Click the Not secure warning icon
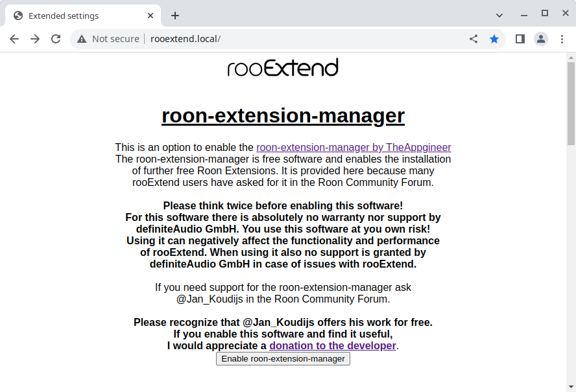This screenshot has height=392, width=576. click(x=82, y=39)
